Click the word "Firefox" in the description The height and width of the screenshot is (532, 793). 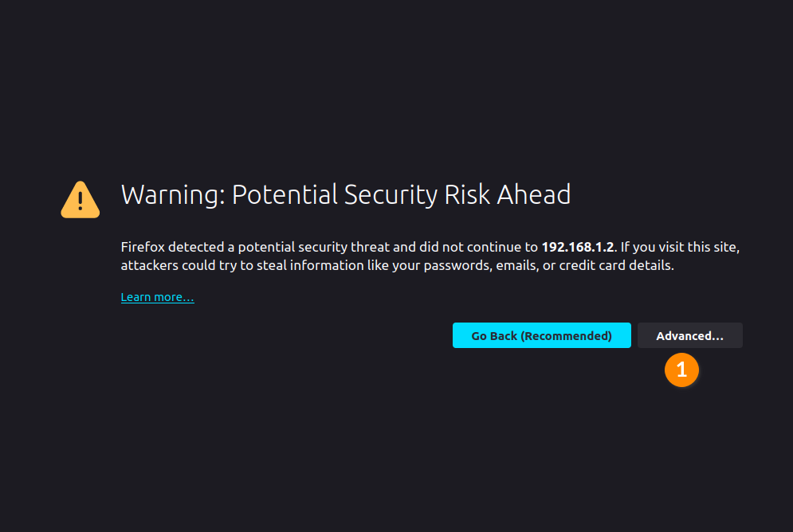click(x=143, y=247)
